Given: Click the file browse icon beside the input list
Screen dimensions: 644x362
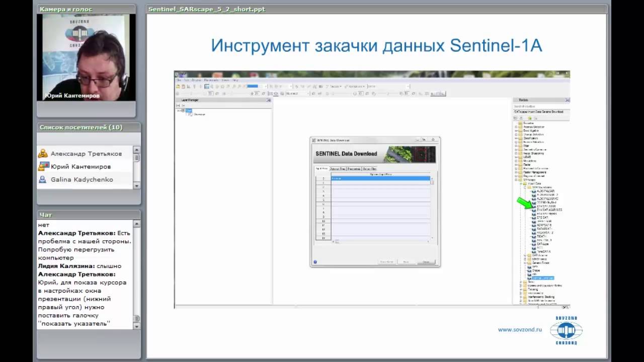Looking at the screenshot, I should coord(432,183).
